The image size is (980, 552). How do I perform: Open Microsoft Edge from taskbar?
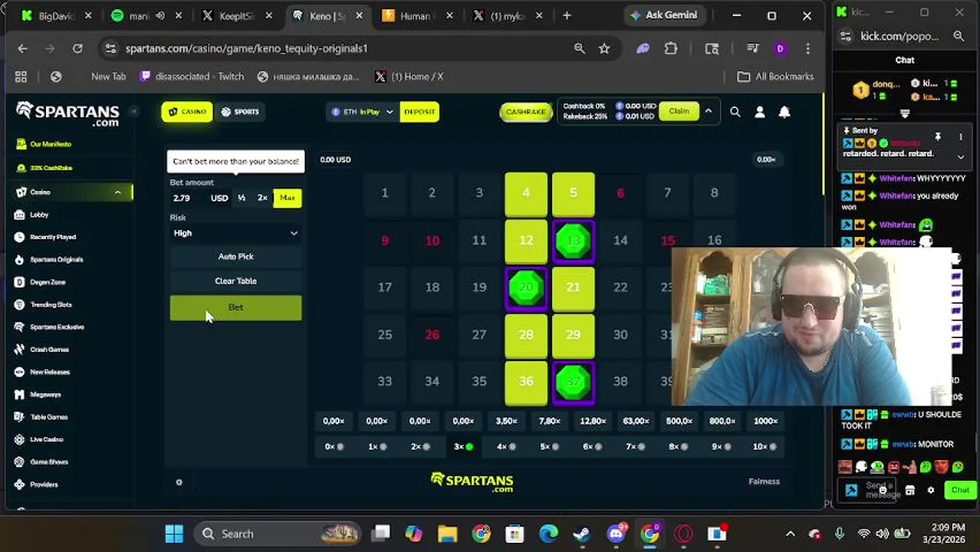pos(548,534)
